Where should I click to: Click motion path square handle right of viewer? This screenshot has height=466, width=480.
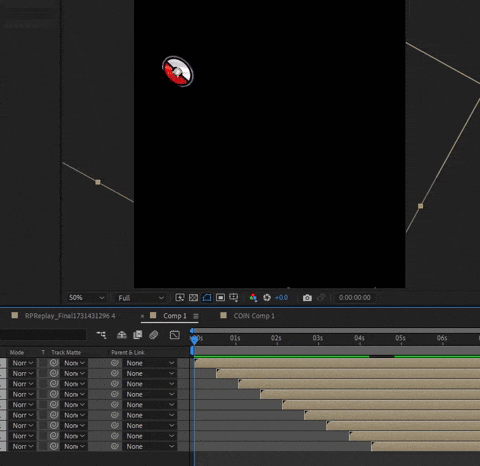(x=420, y=206)
